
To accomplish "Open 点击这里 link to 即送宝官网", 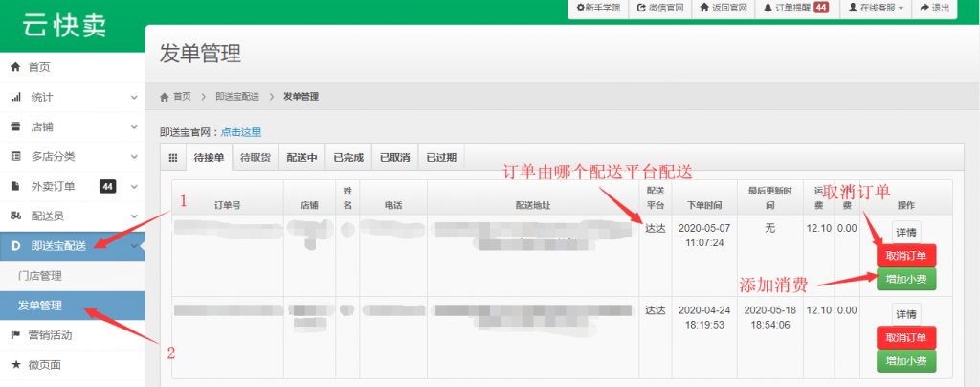I will (240, 132).
